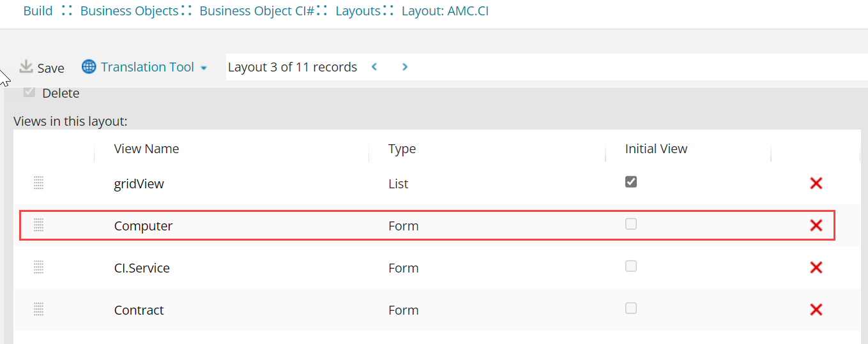868x344 pixels.
Task: Enable Initial View for Computer
Action: tap(631, 224)
